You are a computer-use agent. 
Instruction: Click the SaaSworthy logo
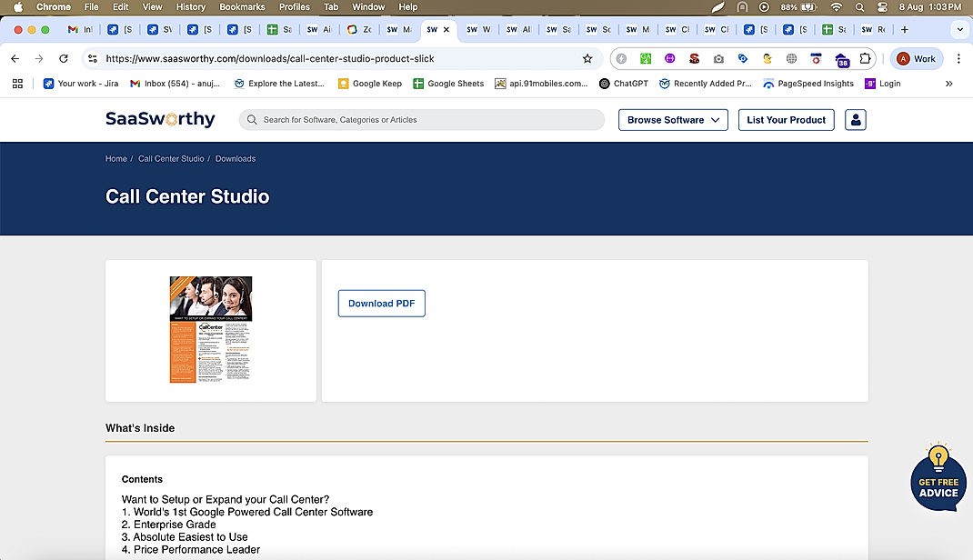(x=160, y=118)
